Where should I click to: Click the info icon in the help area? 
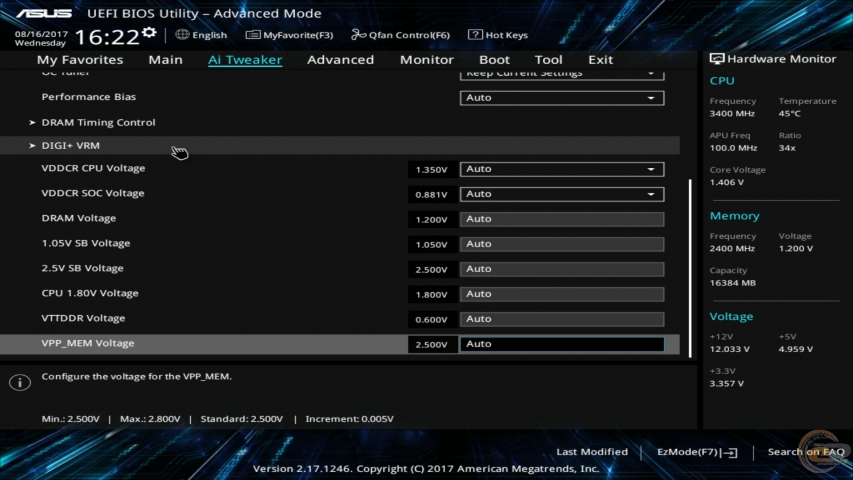point(20,382)
